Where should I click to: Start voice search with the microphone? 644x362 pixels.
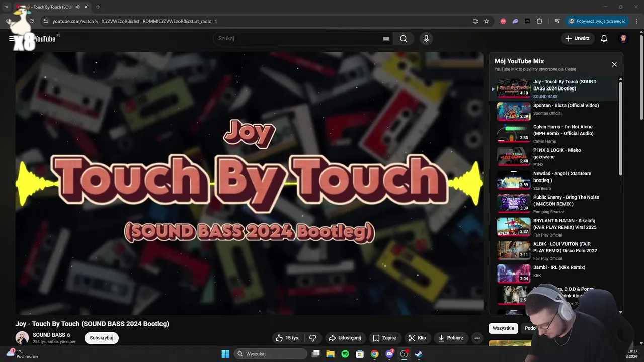(x=426, y=38)
